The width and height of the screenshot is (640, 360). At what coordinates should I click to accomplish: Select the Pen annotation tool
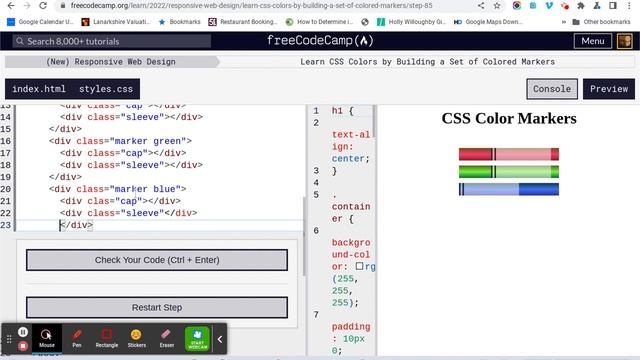[77, 338]
